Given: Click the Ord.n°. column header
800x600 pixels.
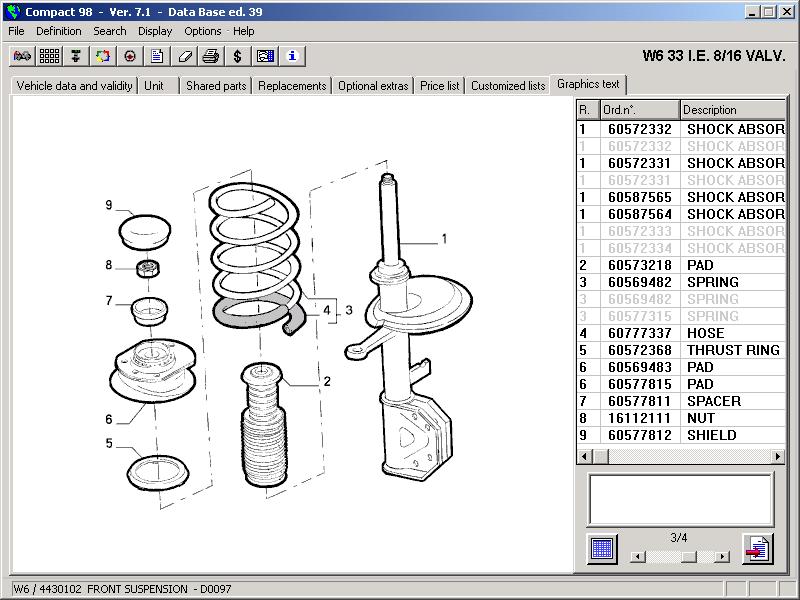Looking at the screenshot, I should [640, 110].
